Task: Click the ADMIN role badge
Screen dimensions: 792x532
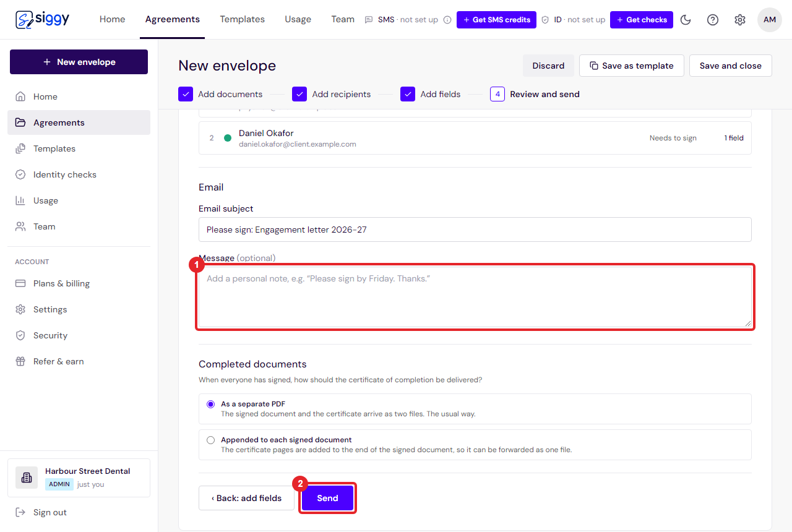Action: (59, 484)
